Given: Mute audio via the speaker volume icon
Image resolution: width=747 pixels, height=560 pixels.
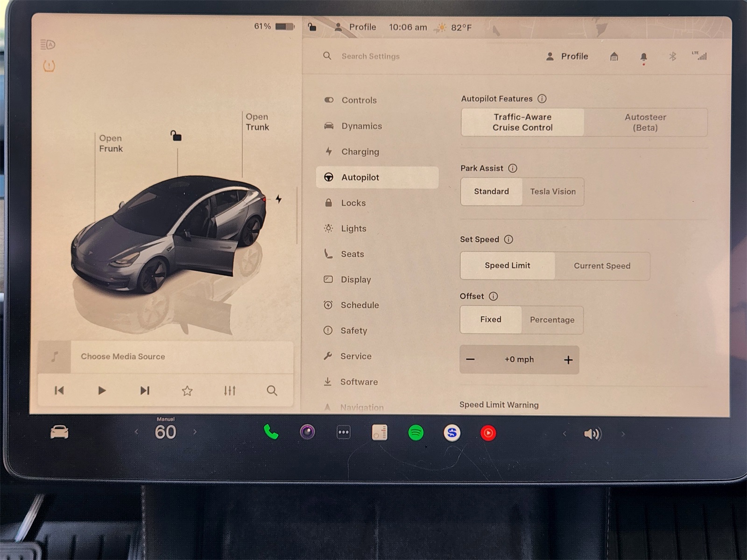Looking at the screenshot, I should tap(592, 434).
